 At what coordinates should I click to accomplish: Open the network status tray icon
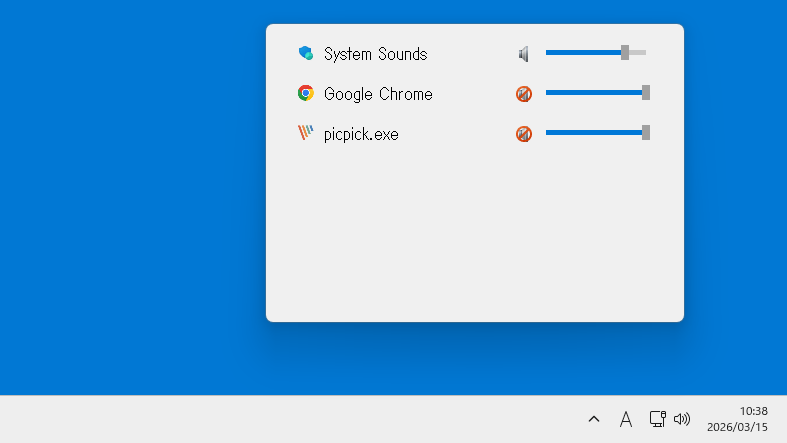(657, 419)
